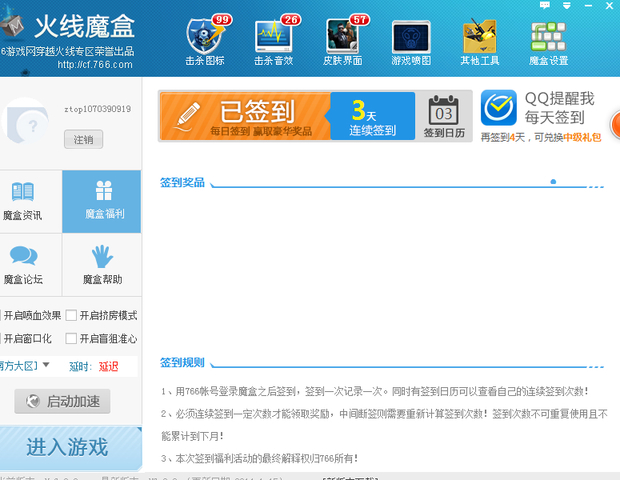The image size is (620, 480).
Task: Click the 26 badge on 击杀音效
Action: (291, 20)
